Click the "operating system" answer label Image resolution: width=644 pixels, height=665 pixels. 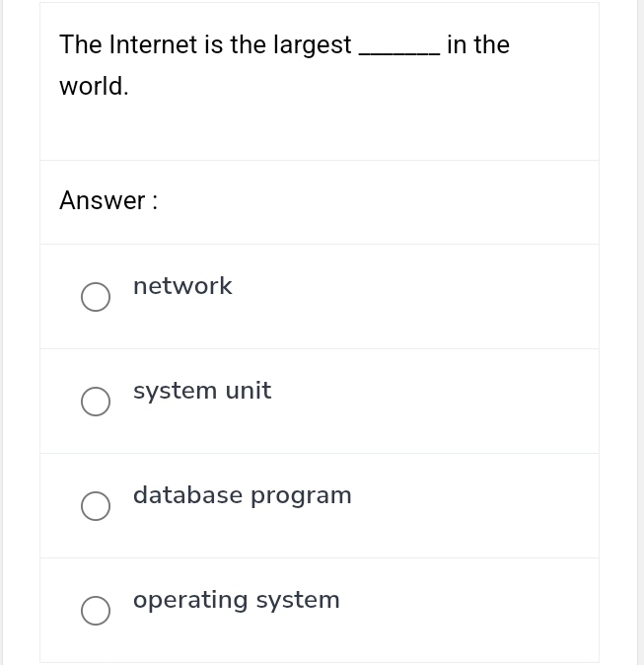point(236,600)
